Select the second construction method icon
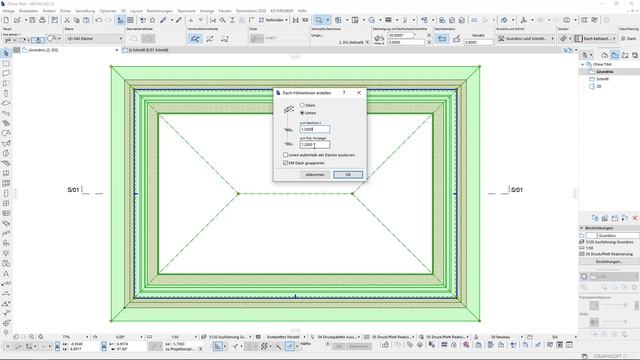Viewport: 640px width, 360px height. (210, 38)
